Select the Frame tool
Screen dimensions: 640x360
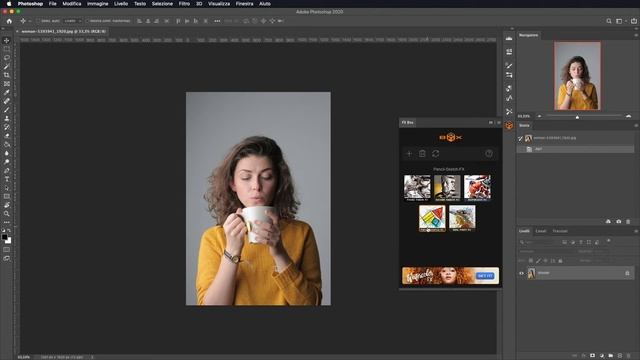click(x=7, y=84)
